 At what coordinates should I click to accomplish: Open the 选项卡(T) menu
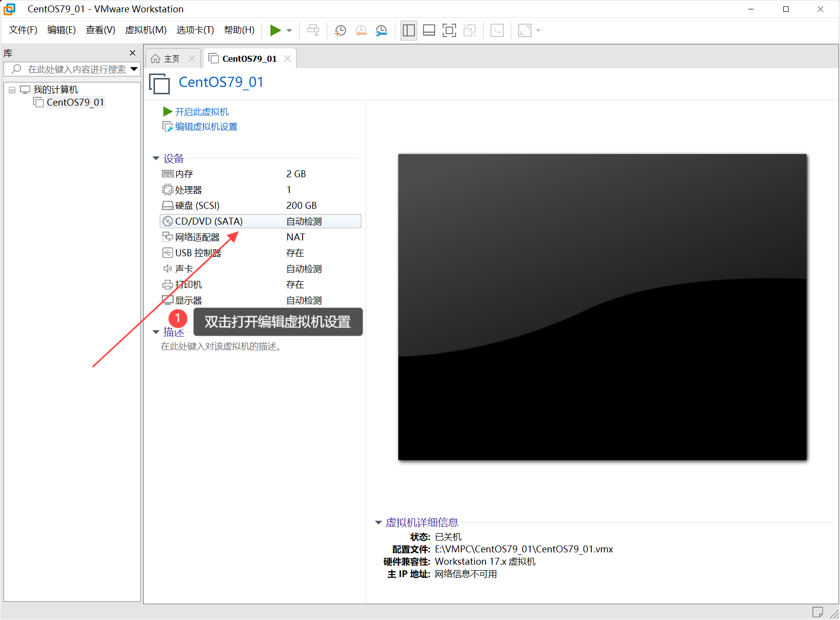pos(195,30)
